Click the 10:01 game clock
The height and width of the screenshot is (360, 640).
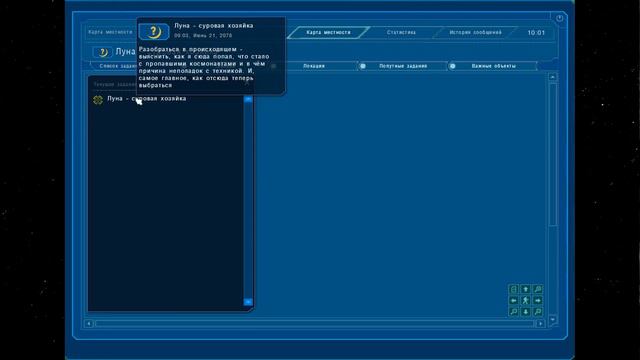[536, 33]
